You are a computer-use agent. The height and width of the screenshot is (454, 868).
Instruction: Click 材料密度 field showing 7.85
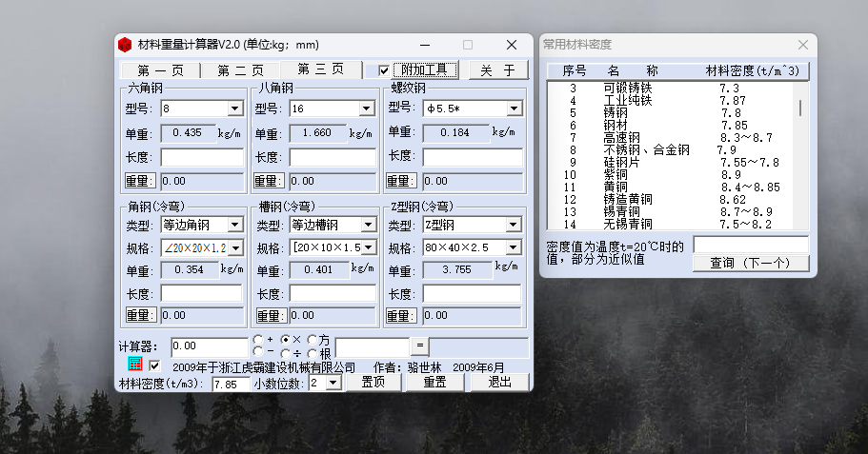tap(231, 384)
